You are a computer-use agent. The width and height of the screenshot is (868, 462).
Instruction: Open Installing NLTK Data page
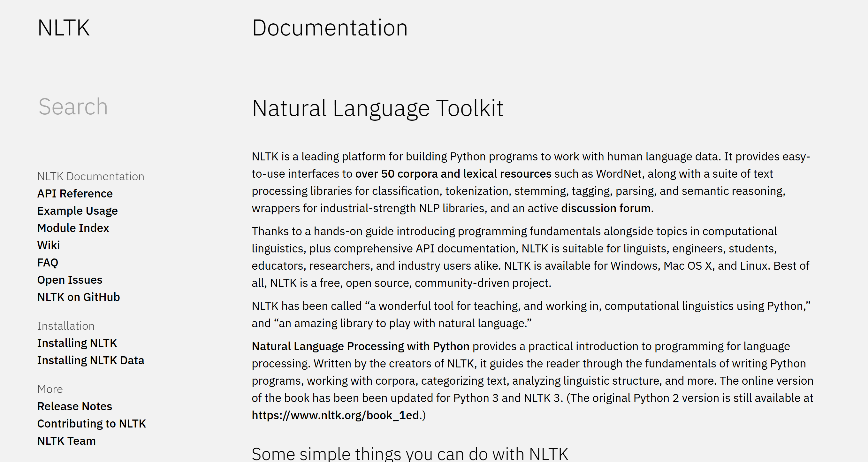(x=91, y=360)
